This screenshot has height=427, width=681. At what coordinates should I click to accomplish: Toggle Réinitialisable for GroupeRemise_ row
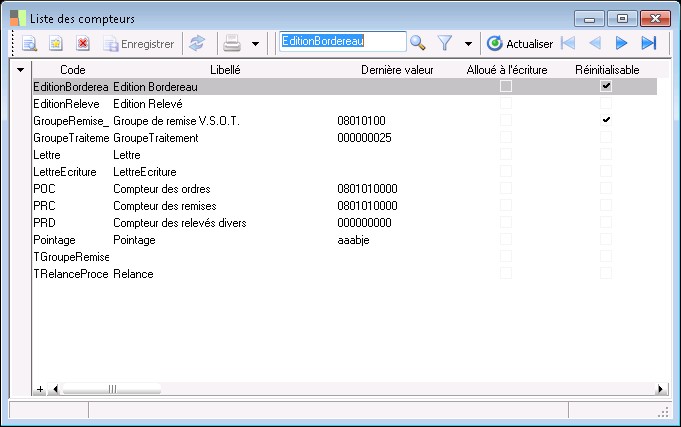click(x=606, y=120)
